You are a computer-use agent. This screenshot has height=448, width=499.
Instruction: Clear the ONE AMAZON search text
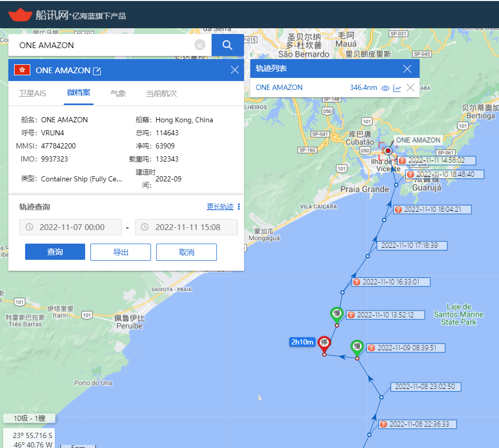(200, 45)
